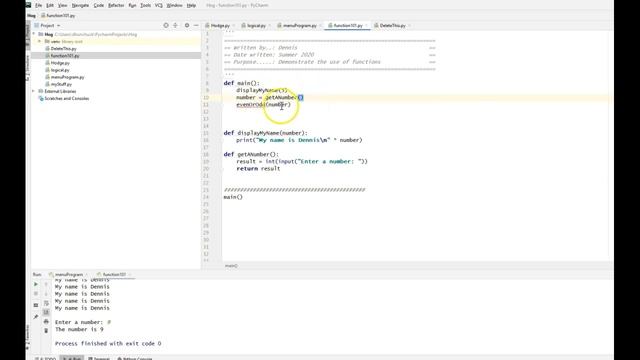Click 'The number is 9' console output

79,329
